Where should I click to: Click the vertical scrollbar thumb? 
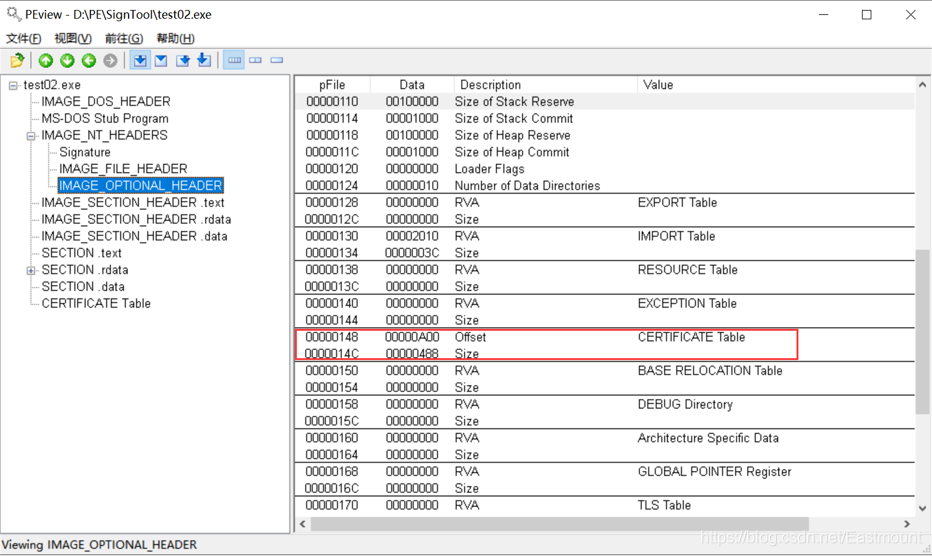(x=922, y=332)
